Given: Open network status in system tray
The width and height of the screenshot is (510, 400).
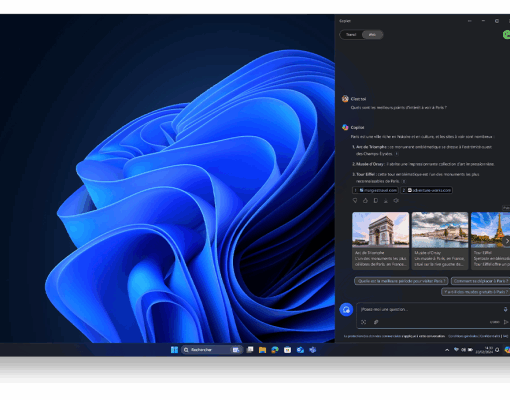Looking at the screenshot, I should [456, 350].
